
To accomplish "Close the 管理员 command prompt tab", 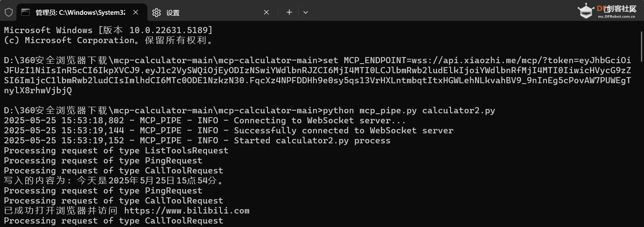I will click(136, 13).
